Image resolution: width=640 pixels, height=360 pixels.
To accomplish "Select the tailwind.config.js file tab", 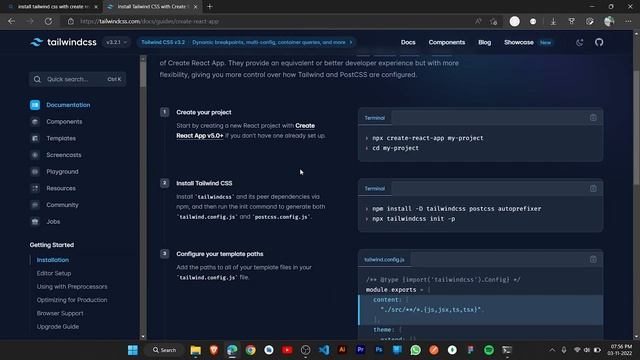I will [384, 260].
